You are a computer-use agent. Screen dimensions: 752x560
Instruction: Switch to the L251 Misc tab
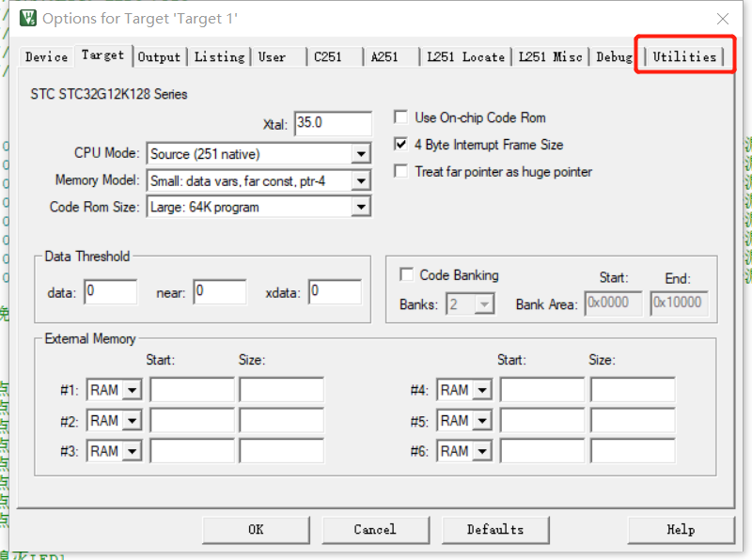tap(550, 57)
